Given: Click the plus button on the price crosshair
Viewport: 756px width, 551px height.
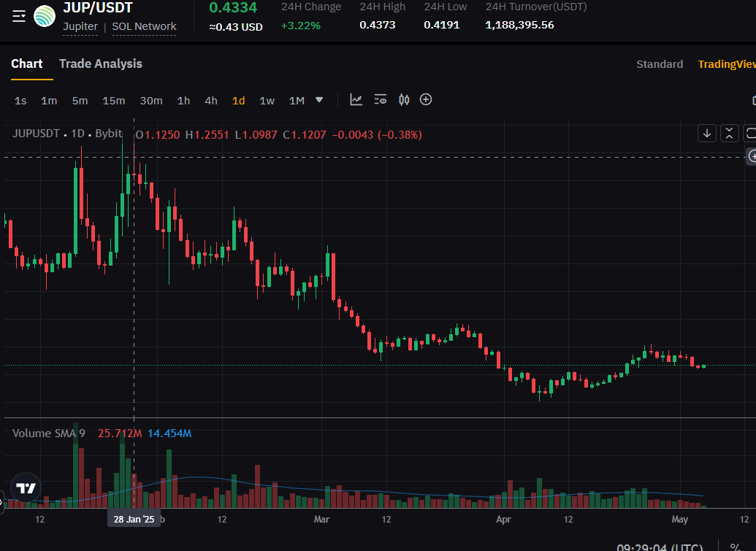Looking at the screenshot, I should pyautogui.click(x=752, y=156).
